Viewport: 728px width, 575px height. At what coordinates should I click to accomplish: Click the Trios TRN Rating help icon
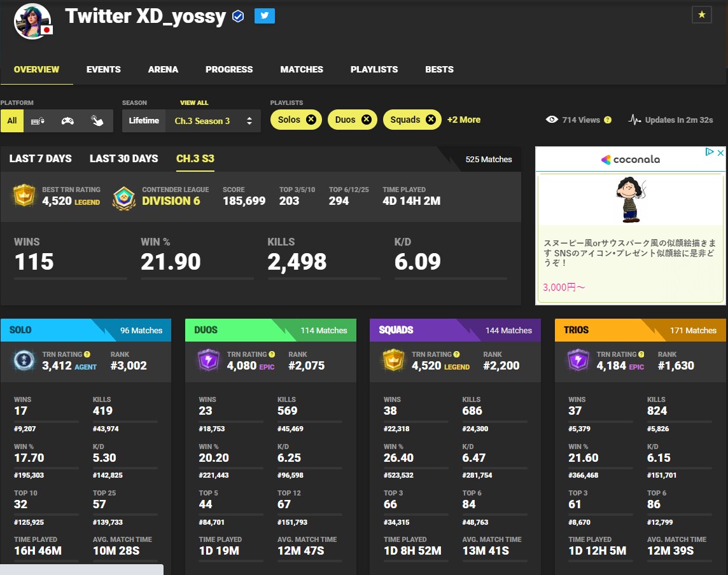641,354
